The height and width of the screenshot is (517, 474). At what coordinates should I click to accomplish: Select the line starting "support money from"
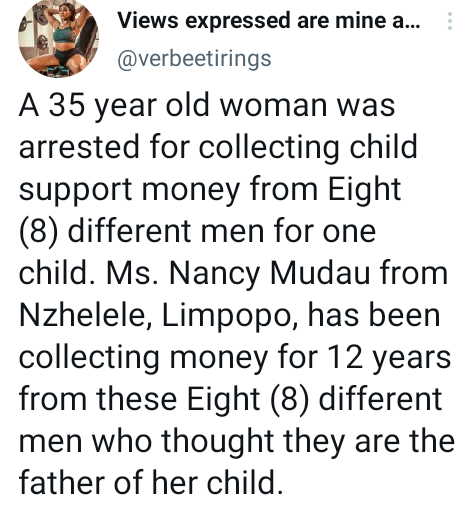[210, 190]
